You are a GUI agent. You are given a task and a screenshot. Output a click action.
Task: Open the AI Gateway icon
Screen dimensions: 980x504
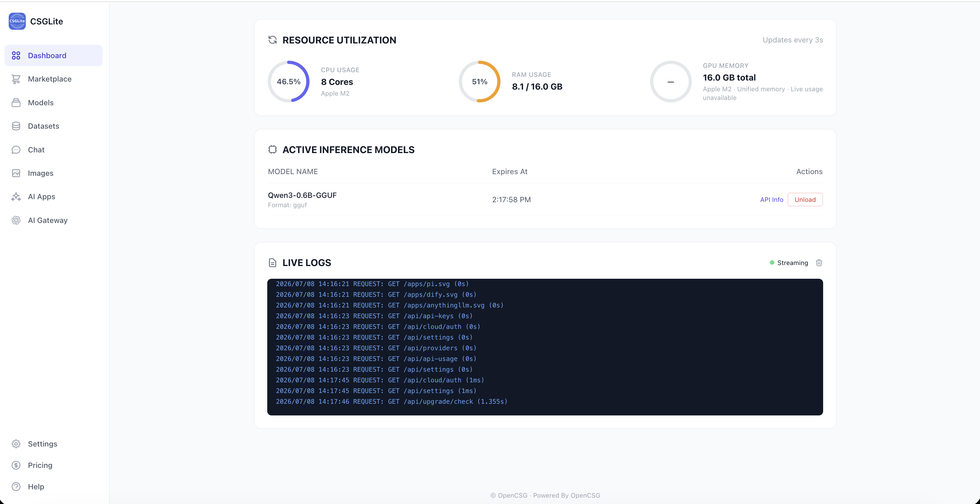(16, 221)
